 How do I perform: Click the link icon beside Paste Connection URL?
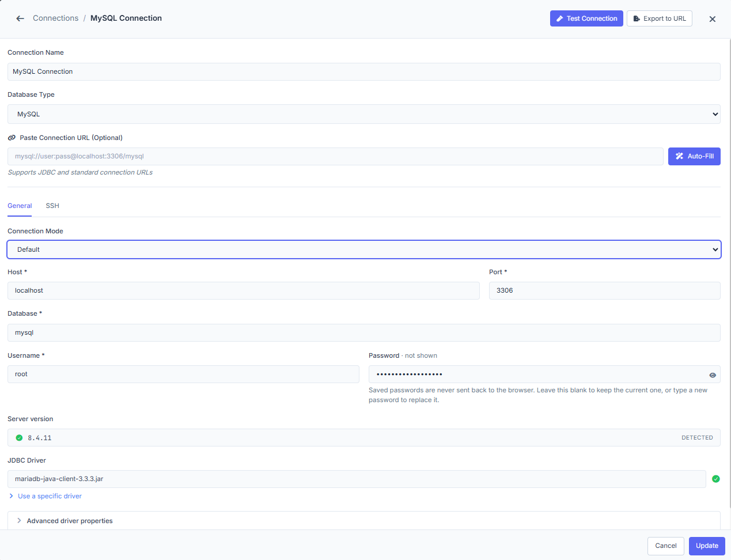(x=12, y=138)
